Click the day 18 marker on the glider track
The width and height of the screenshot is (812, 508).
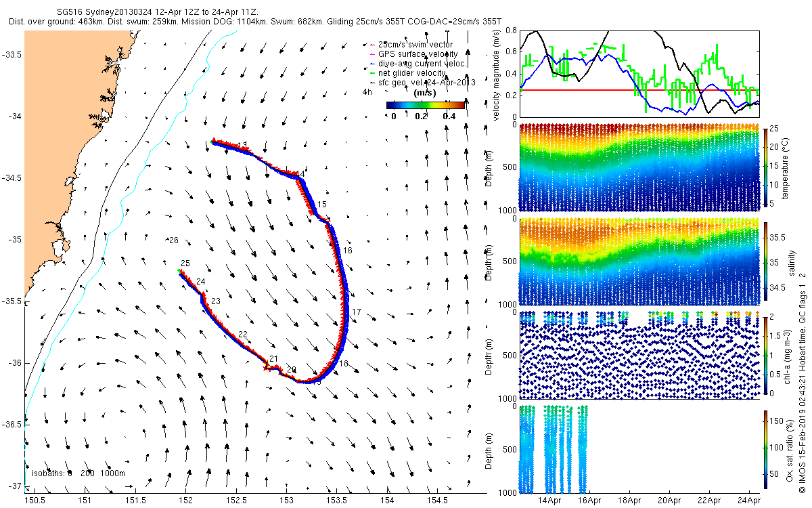(344, 364)
